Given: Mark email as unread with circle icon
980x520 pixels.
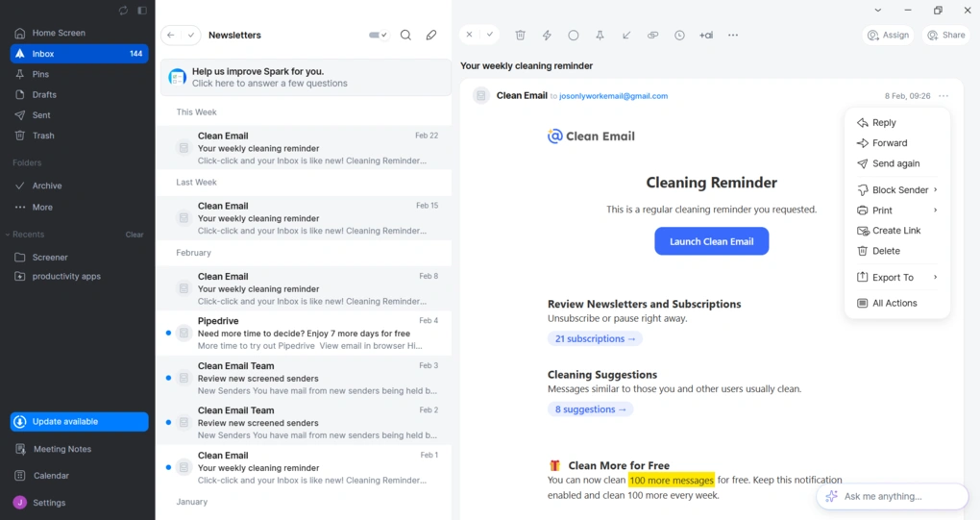Looking at the screenshot, I should click(x=574, y=35).
